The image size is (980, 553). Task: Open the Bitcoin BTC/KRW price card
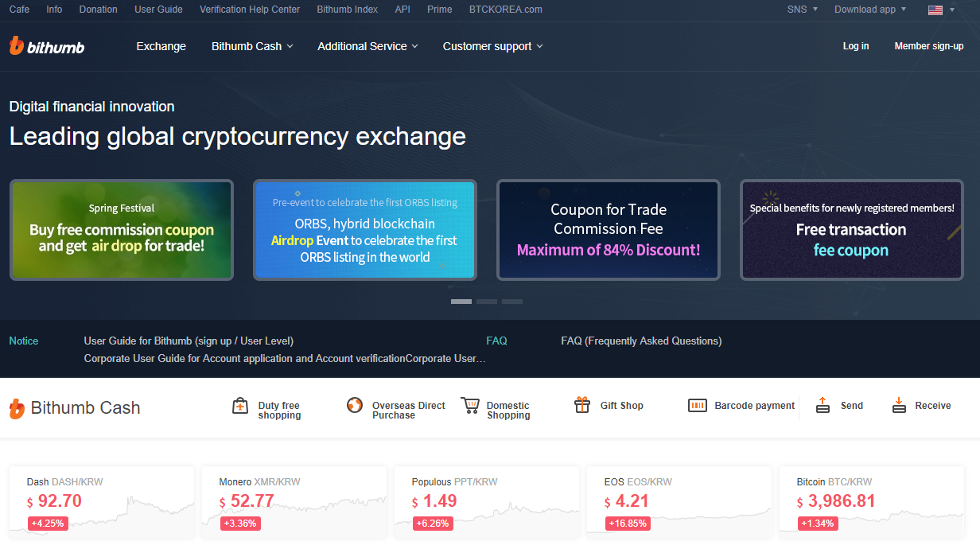coord(872,502)
